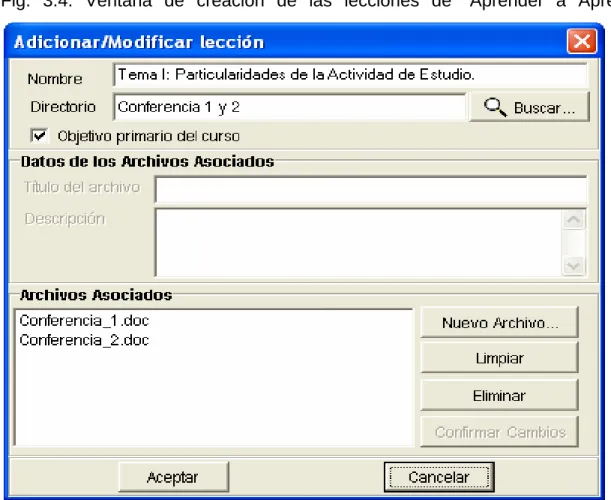Focus the Directorio input field

tap(290, 107)
